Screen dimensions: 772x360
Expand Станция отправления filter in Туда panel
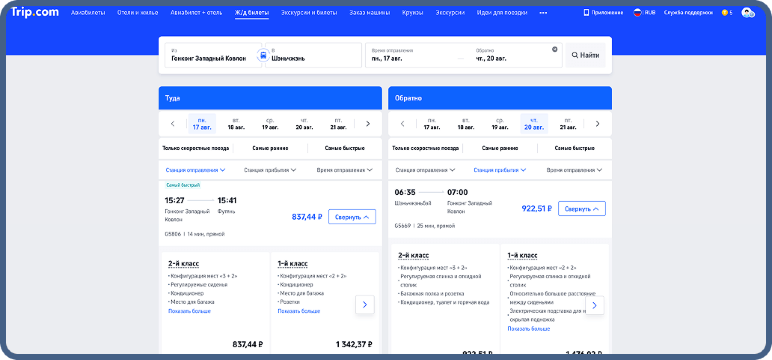pyautogui.click(x=195, y=170)
